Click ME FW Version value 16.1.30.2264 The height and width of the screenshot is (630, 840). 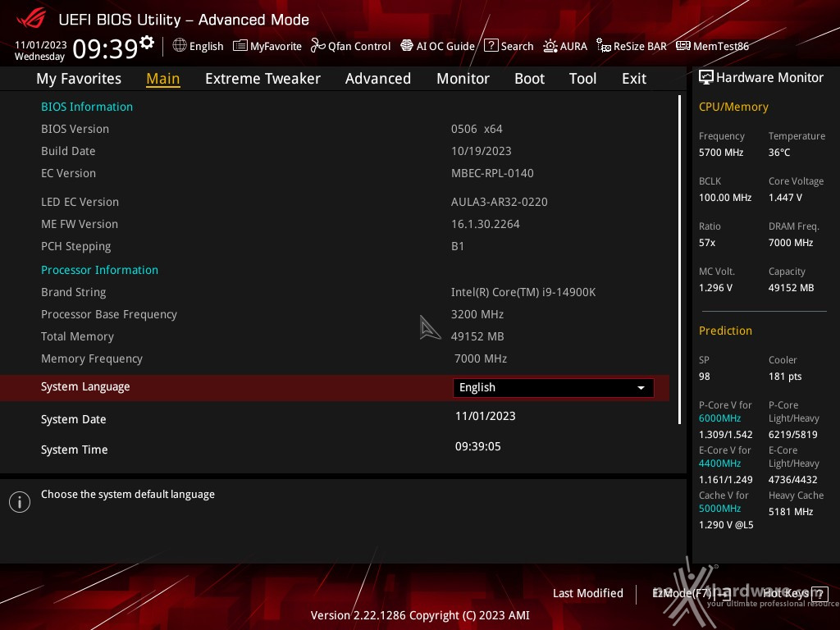click(x=486, y=225)
